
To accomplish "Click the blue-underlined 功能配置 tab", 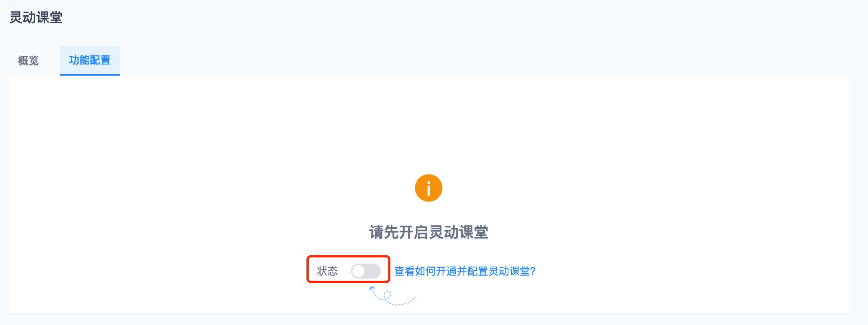I will [x=90, y=60].
